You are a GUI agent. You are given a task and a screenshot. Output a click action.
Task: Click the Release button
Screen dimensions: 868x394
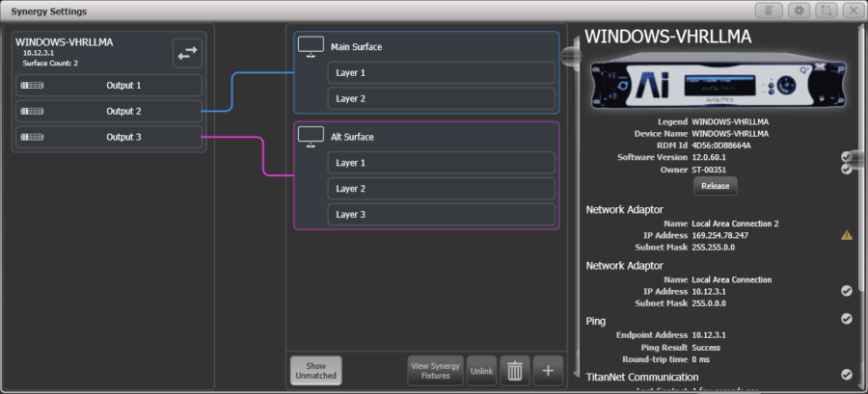716,186
